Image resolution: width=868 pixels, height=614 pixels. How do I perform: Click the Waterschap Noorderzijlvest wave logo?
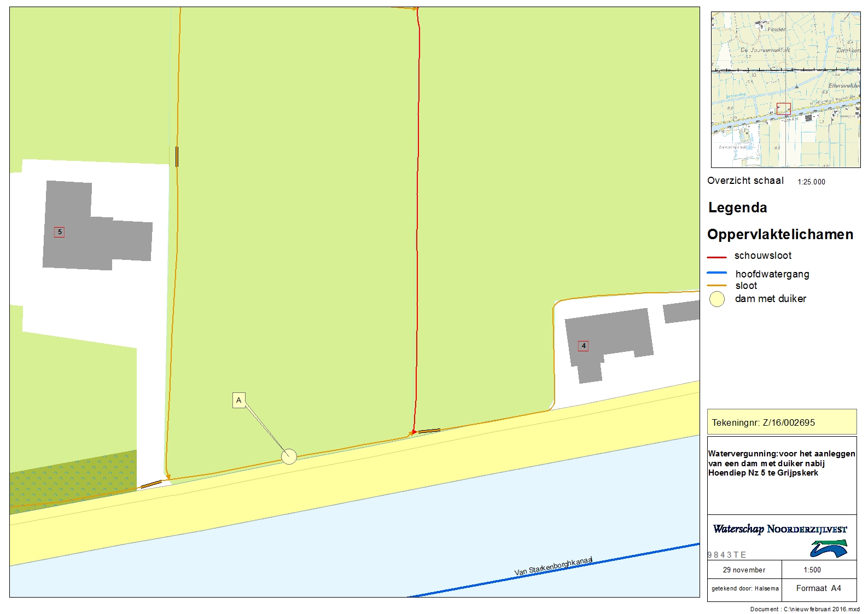[829, 548]
